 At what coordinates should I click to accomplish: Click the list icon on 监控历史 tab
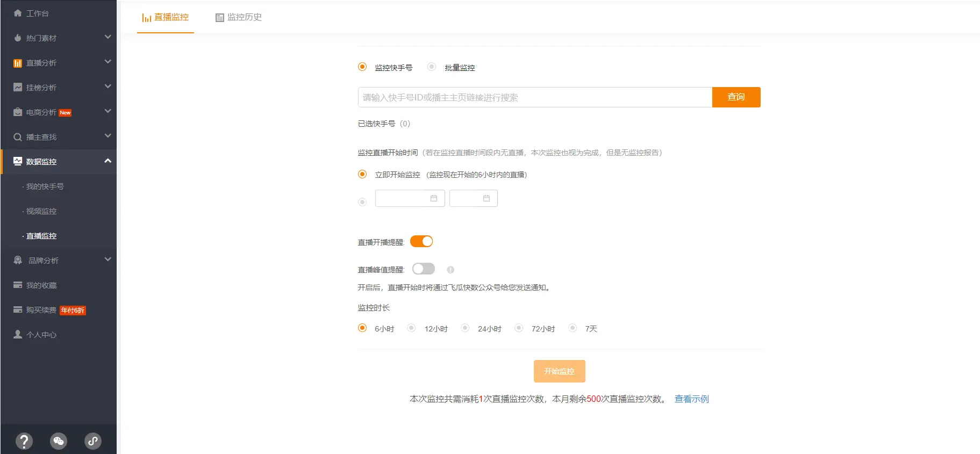[x=219, y=18]
